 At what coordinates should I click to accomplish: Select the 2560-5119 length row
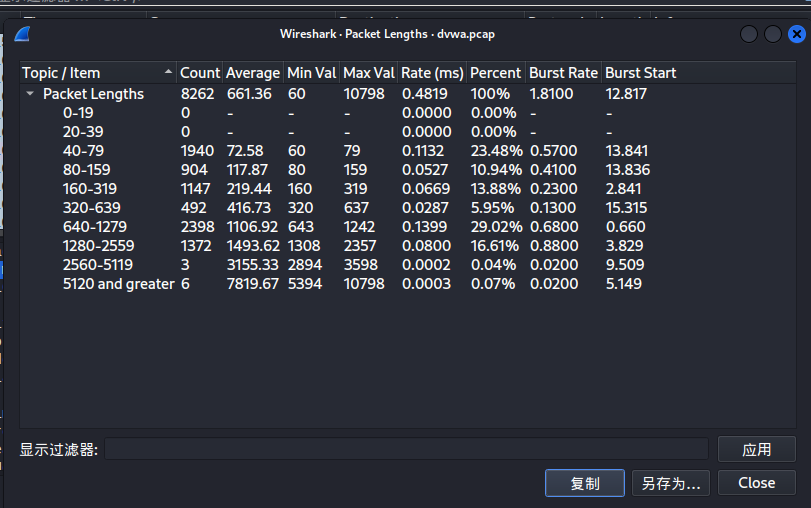point(408,265)
